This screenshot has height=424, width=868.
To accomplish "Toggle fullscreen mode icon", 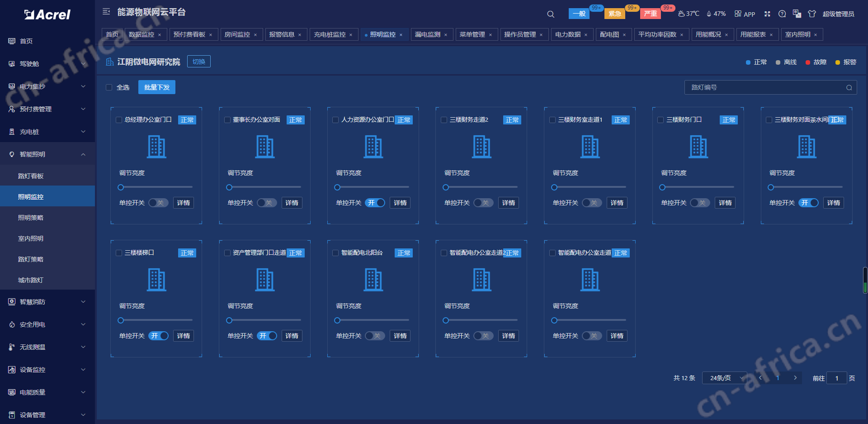I will click(x=767, y=14).
